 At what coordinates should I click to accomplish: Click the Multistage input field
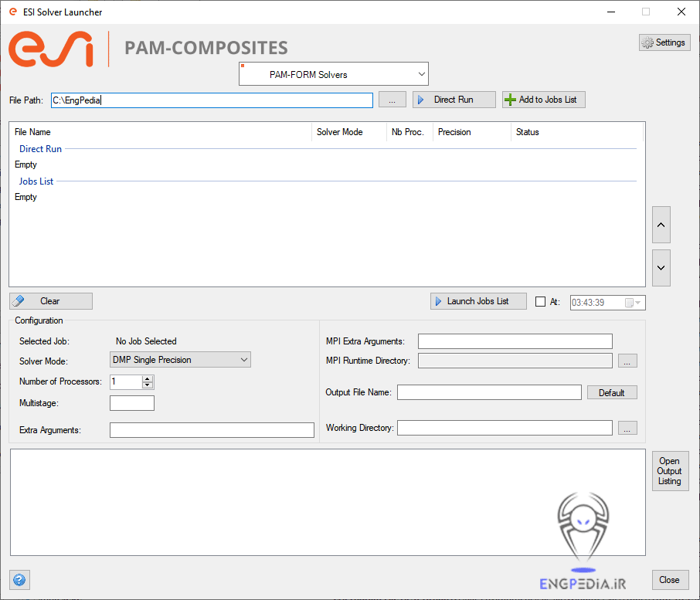(132, 403)
